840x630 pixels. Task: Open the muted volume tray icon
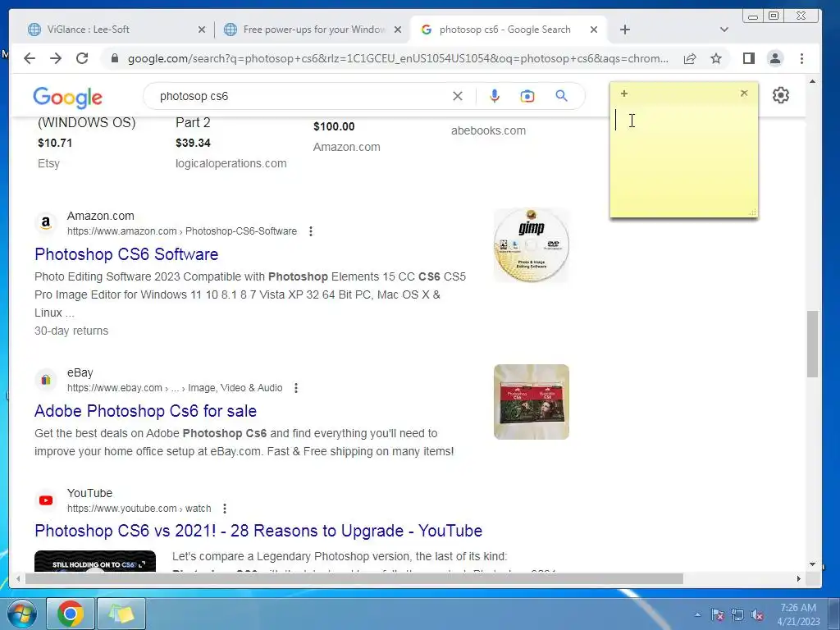757,614
